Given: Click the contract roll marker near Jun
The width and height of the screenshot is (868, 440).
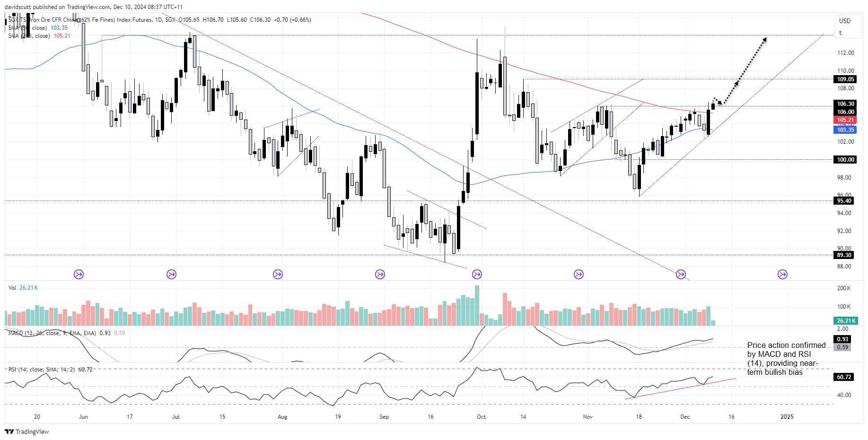Looking at the screenshot, I should 79,274.
